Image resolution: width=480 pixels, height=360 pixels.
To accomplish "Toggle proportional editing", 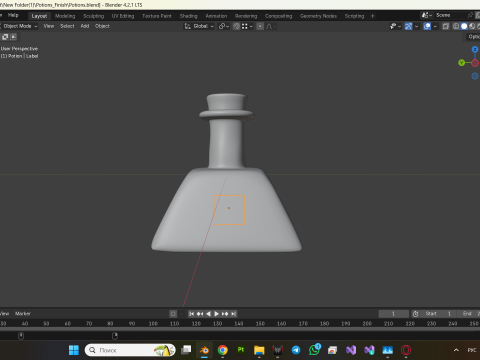I will [x=260, y=26].
